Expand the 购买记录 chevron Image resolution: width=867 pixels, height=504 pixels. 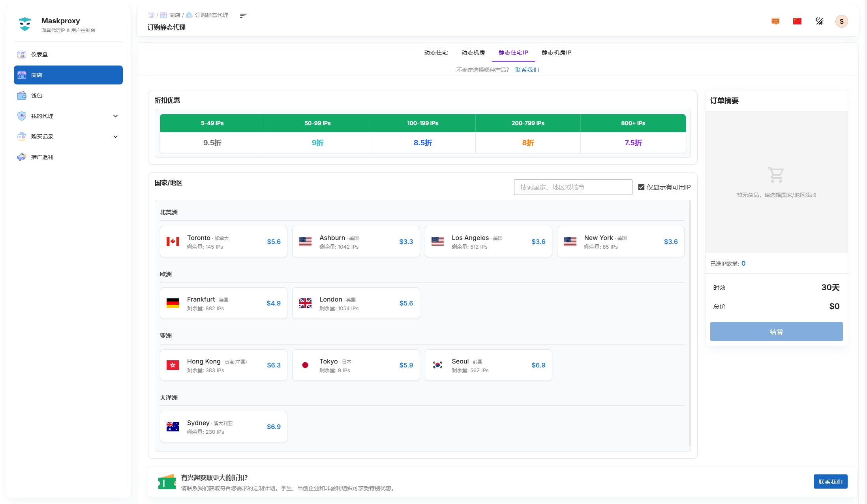click(115, 137)
